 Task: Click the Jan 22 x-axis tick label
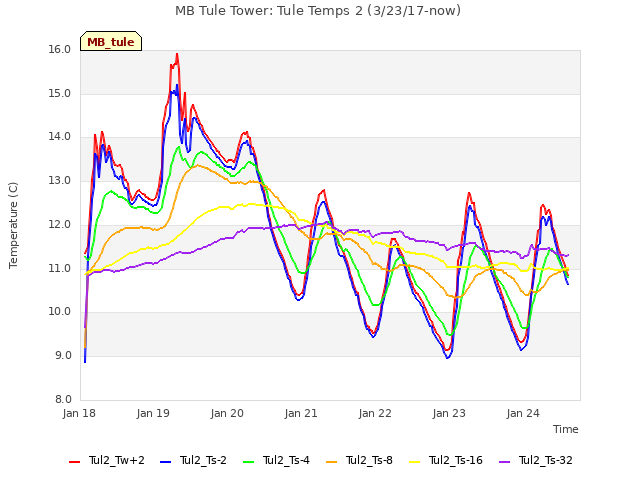coord(375,413)
